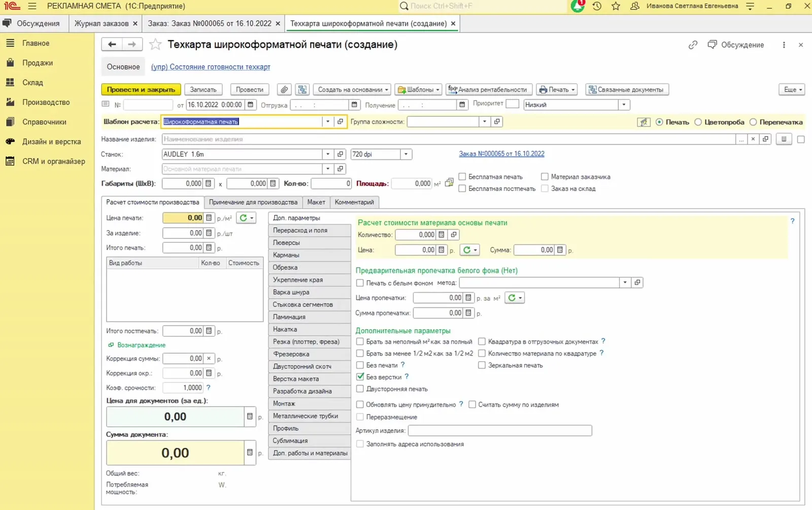Open calculator for document sum

pyautogui.click(x=249, y=452)
